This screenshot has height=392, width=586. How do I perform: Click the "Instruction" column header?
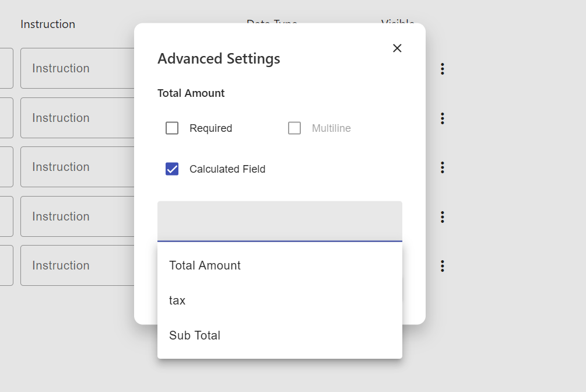47,24
